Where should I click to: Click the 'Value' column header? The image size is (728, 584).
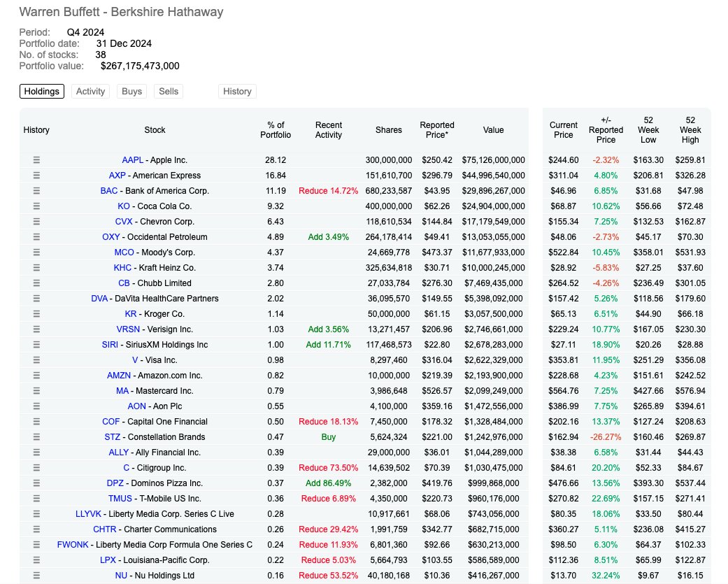pos(493,130)
